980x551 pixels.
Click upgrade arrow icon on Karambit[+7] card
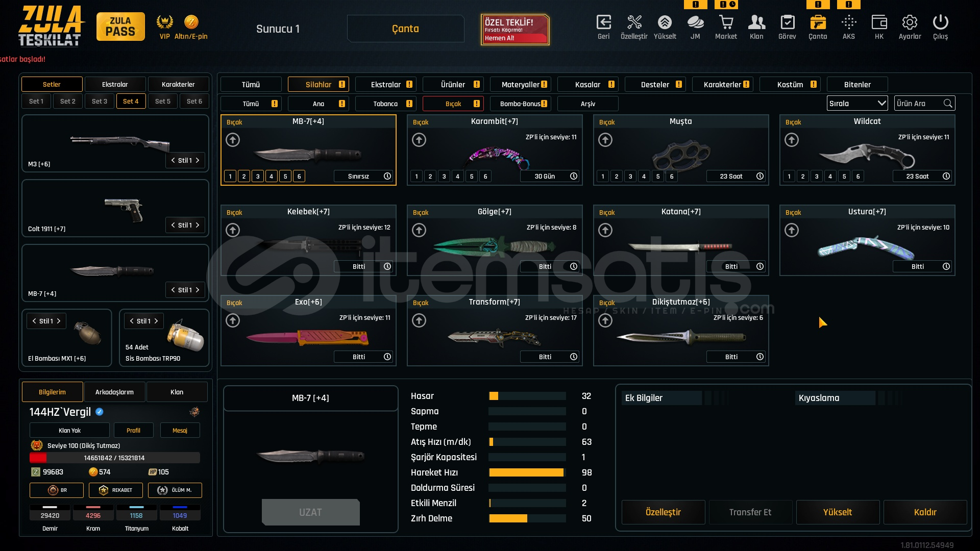click(x=419, y=140)
